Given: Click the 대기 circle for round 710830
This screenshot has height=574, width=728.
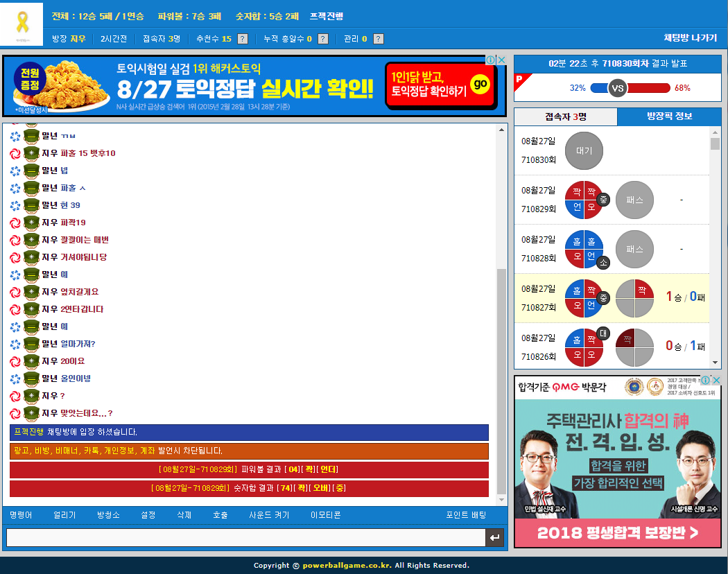Looking at the screenshot, I should click(x=584, y=150).
